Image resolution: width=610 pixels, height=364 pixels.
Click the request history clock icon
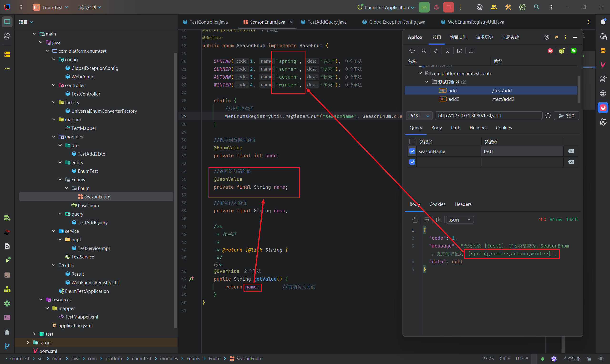pos(548,116)
